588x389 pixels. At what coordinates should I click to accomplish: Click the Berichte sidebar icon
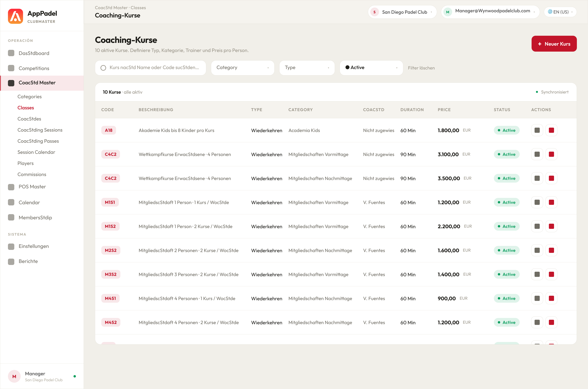[11, 262]
